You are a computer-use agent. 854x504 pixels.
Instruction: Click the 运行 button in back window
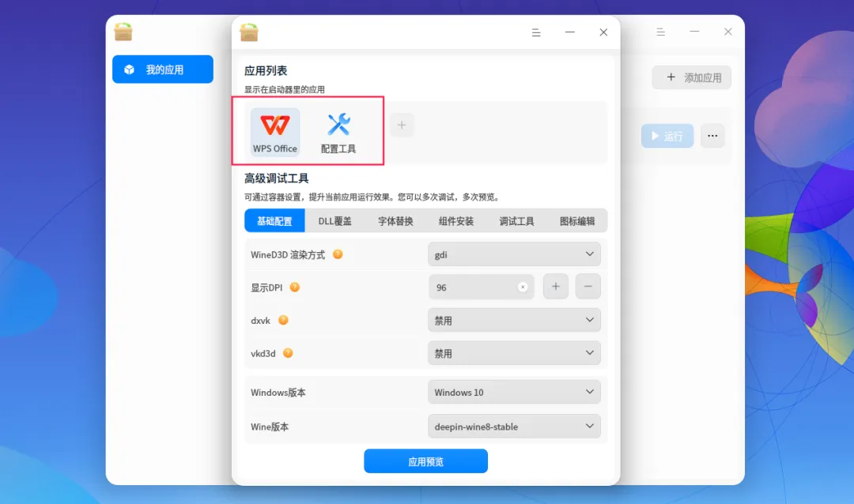coord(667,136)
